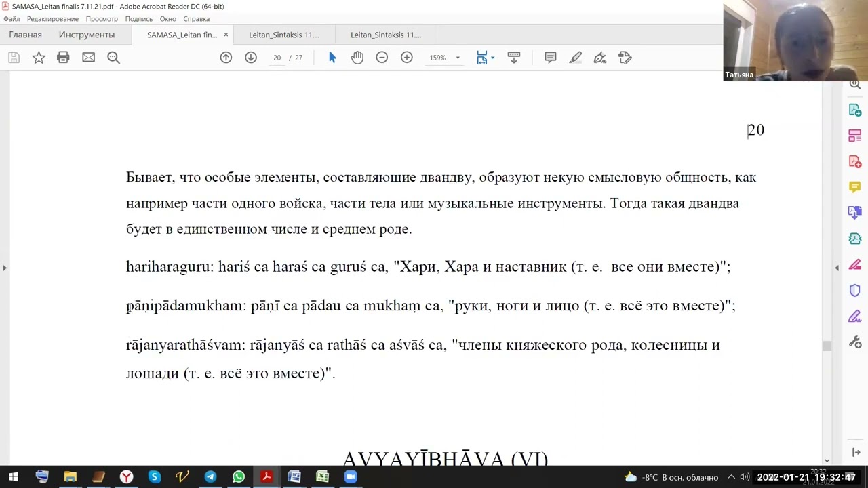Open More Tools wrench in sidebar

click(x=855, y=342)
